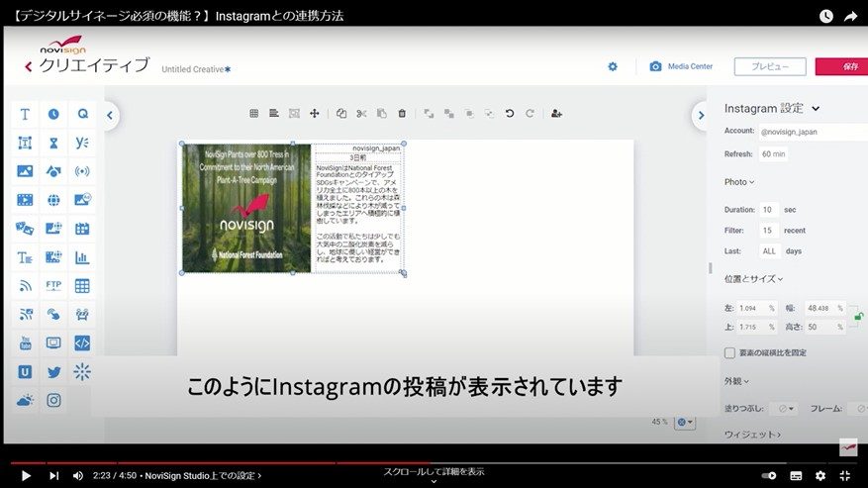The image size is (868, 488).
Task: Edit the Filter recent count field
Action: pyautogui.click(x=768, y=231)
